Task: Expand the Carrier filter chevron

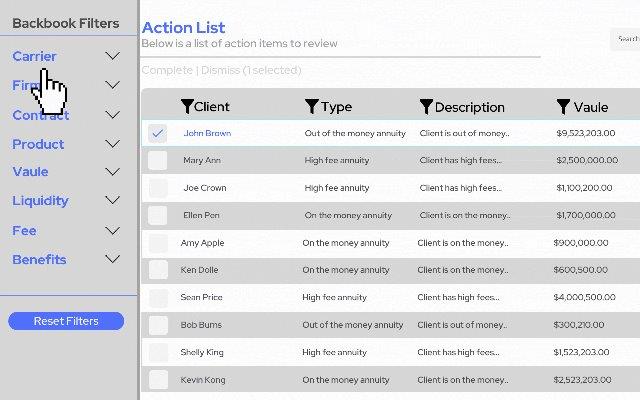Action: (112, 56)
